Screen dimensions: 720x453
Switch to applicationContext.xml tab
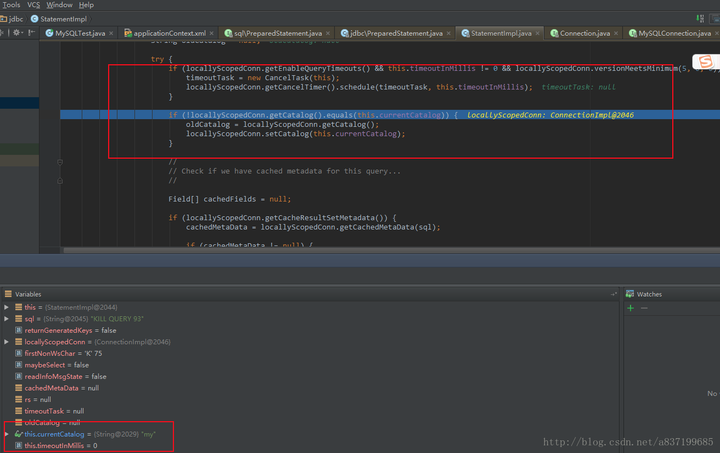169,33
